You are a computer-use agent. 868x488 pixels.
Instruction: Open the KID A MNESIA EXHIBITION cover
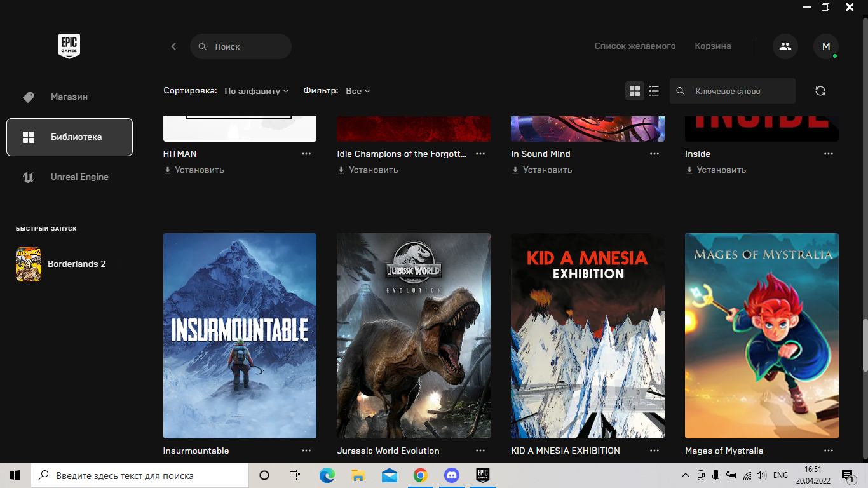click(588, 335)
